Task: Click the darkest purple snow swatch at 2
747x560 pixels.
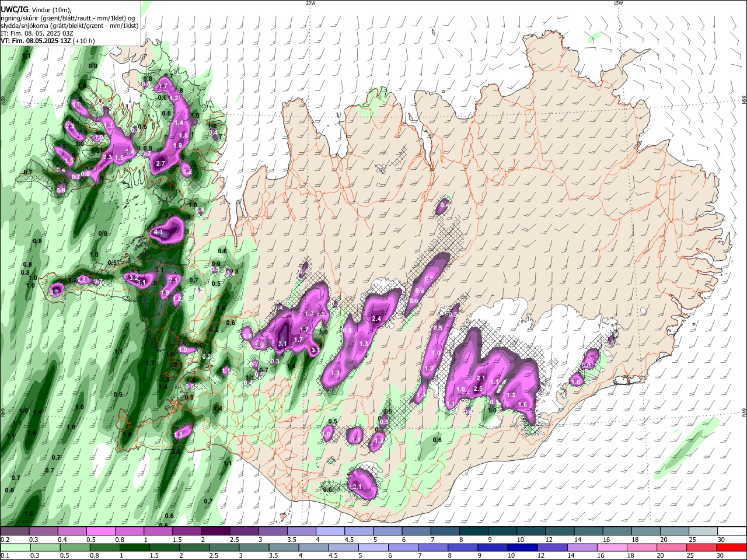Action: click(215, 531)
